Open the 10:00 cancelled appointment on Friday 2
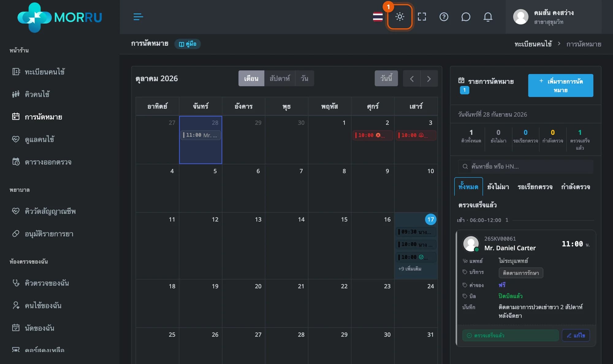The height and width of the screenshot is (364, 613). point(372,135)
